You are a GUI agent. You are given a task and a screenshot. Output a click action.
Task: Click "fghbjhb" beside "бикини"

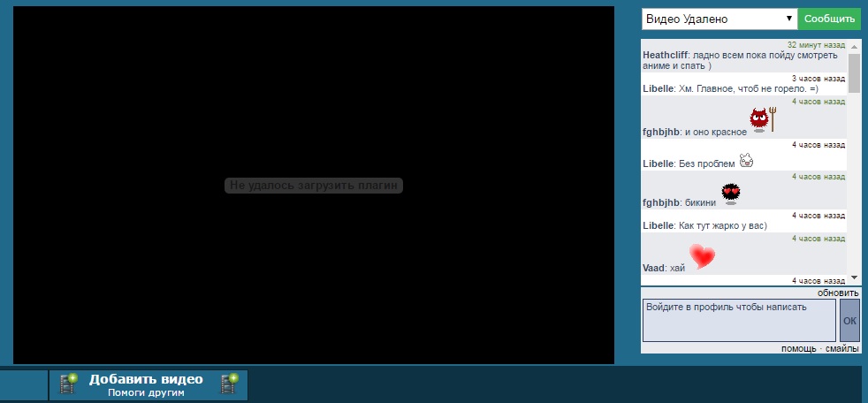661,202
